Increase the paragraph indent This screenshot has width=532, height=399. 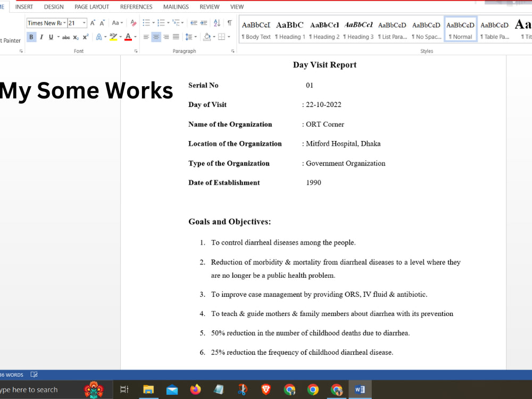tap(204, 23)
